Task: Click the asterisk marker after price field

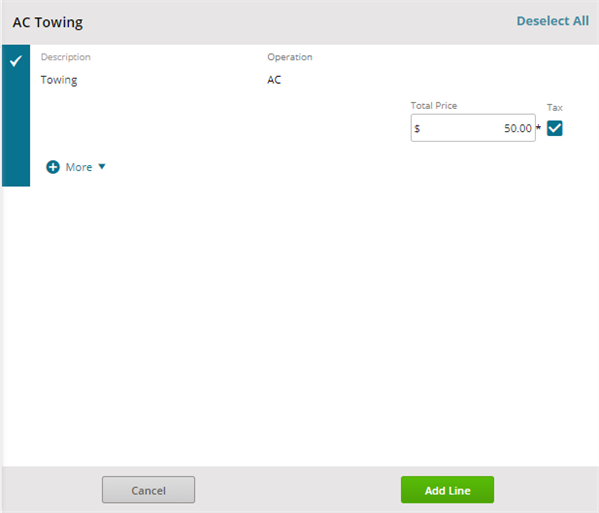Action: click(539, 127)
